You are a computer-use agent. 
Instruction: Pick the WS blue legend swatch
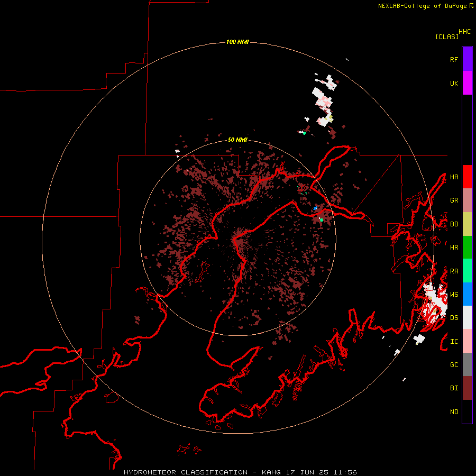pos(467,294)
